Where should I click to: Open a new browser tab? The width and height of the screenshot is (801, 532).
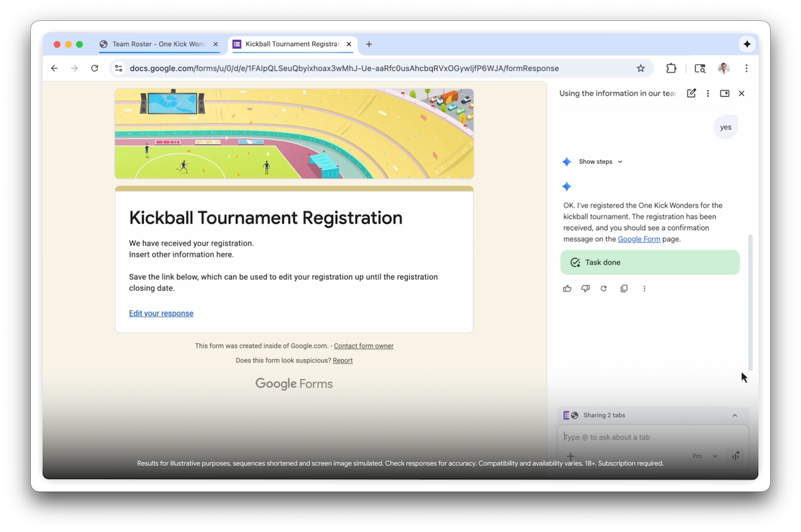[369, 44]
